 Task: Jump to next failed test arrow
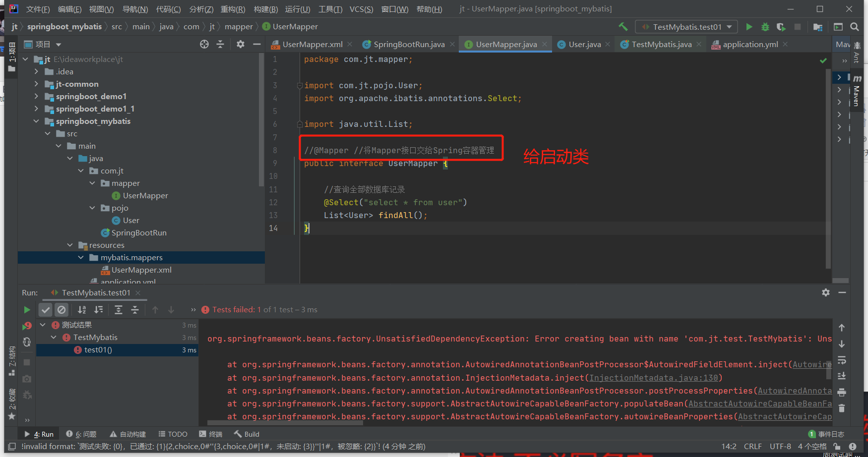(171, 310)
